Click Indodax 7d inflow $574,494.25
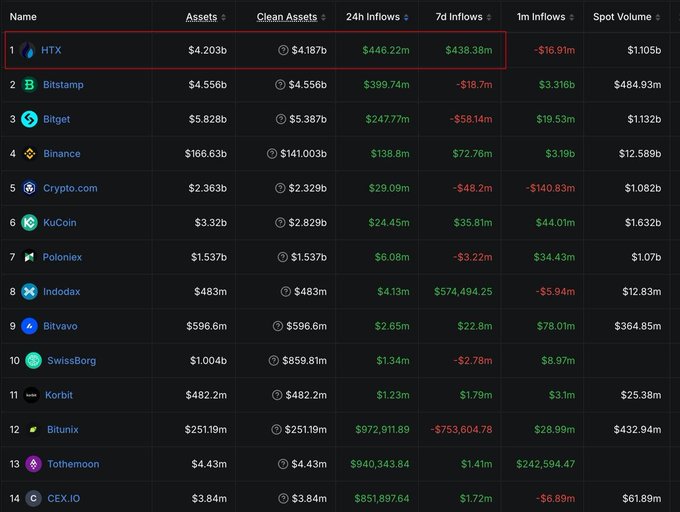The height and width of the screenshot is (512, 680). coord(463,292)
